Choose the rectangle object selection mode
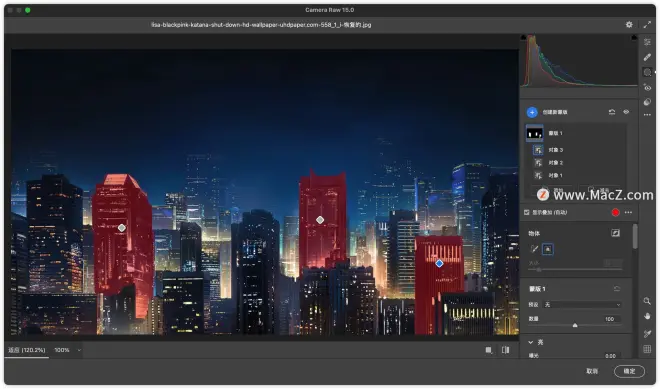Image resolution: width=660 pixels, height=389 pixels. click(x=548, y=249)
